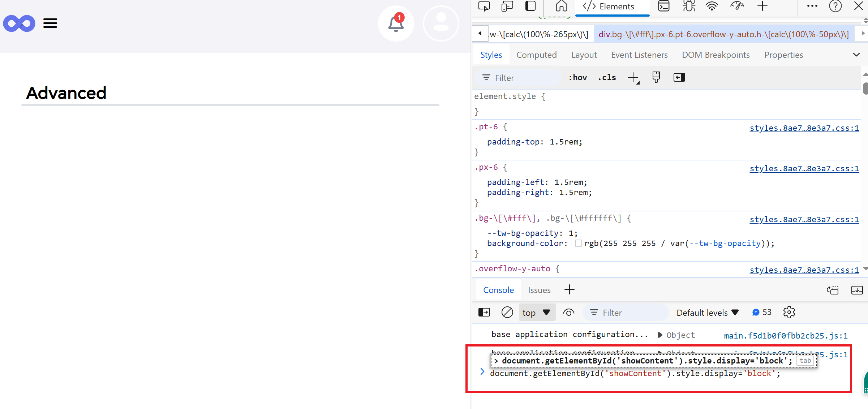The height and width of the screenshot is (409, 868).
Task: Click the background-color white swatch
Action: coord(578,244)
